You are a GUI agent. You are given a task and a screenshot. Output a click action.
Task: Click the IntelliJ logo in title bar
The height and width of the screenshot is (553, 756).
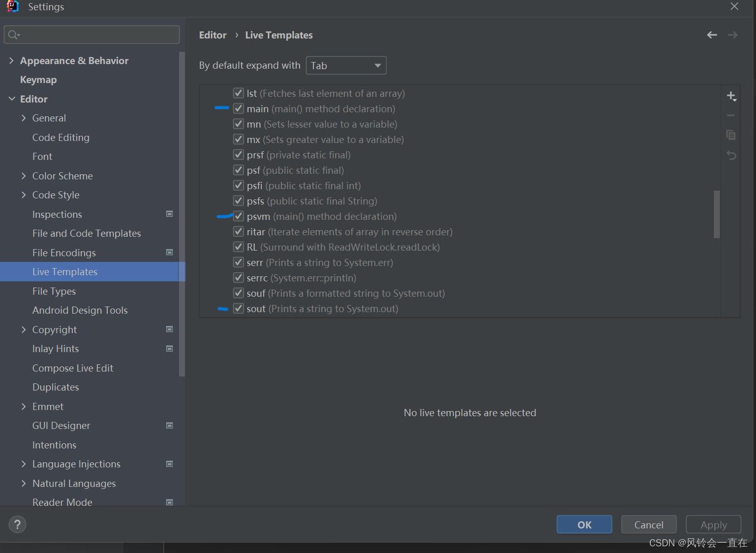coord(13,6)
